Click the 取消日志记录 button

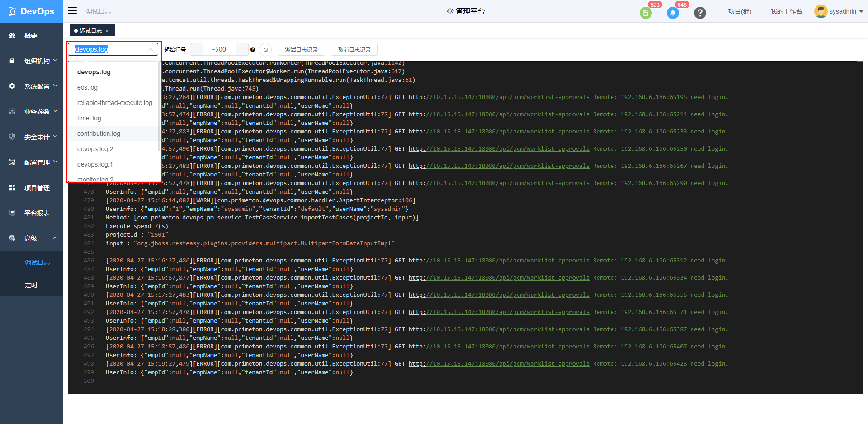tap(354, 49)
